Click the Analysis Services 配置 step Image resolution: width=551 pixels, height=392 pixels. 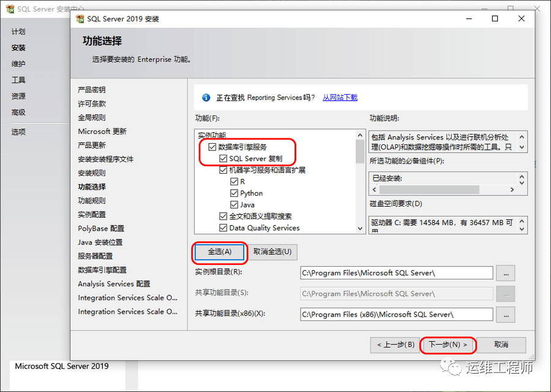pyautogui.click(x=114, y=284)
